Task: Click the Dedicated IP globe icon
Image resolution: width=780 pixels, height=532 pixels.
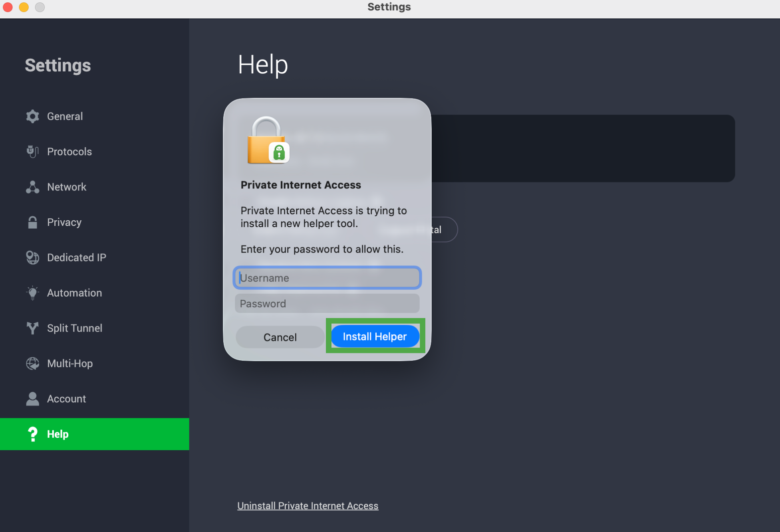Action: [x=32, y=257]
